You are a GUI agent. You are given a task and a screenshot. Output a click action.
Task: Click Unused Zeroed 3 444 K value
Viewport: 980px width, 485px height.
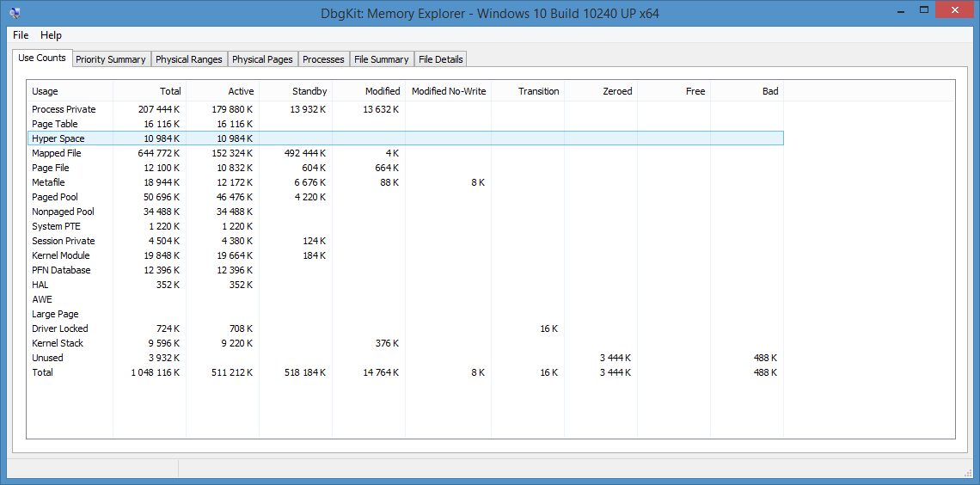(x=615, y=358)
